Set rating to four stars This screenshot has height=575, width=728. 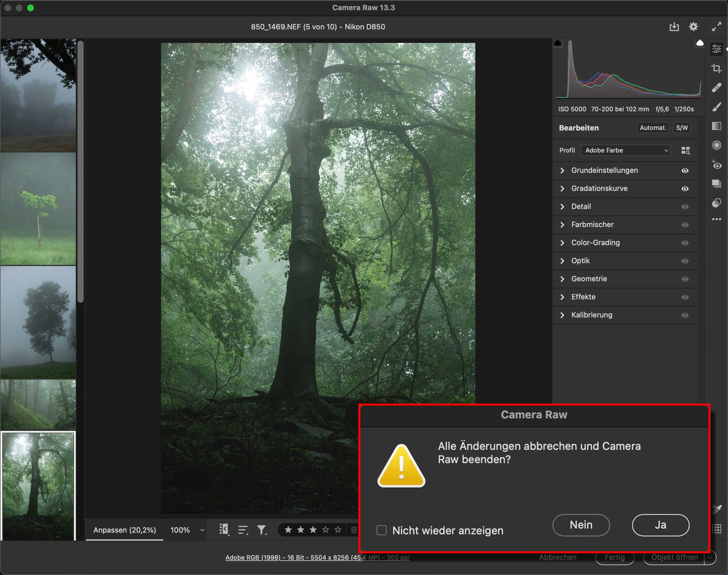pyautogui.click(x=325, y=530)
